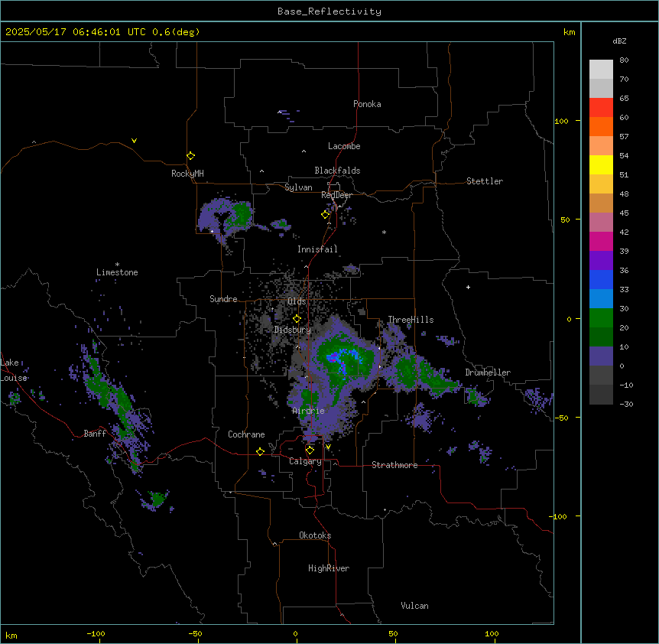This screenshot has height=644, width=659.
Task: Click the yellow diamond marker below Cochrane
Action: click(x=260, y=452)
